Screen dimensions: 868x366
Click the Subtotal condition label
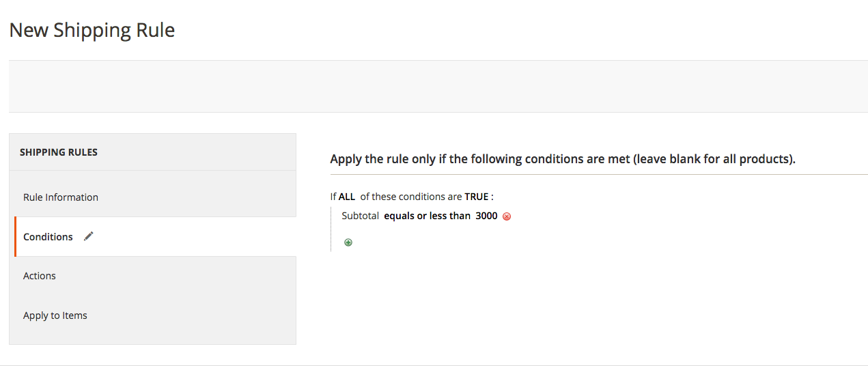click(x=361, y=216)
